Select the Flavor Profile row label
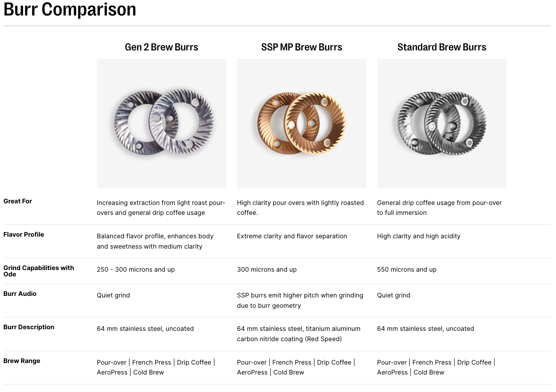556x392 pixels. click(x=24, y=235)
